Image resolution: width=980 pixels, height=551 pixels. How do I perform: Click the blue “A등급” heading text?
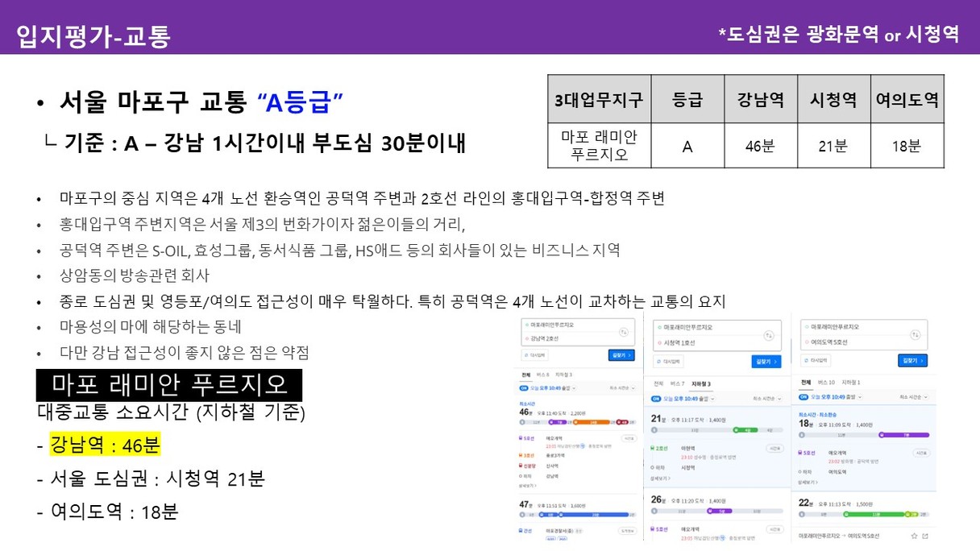tap(301, 102)
